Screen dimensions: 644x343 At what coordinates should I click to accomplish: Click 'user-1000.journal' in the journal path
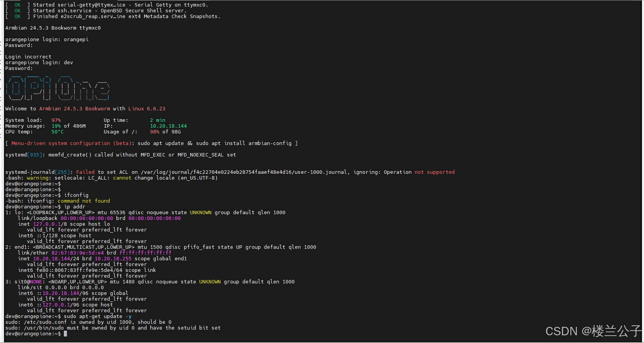pos(321,172)
